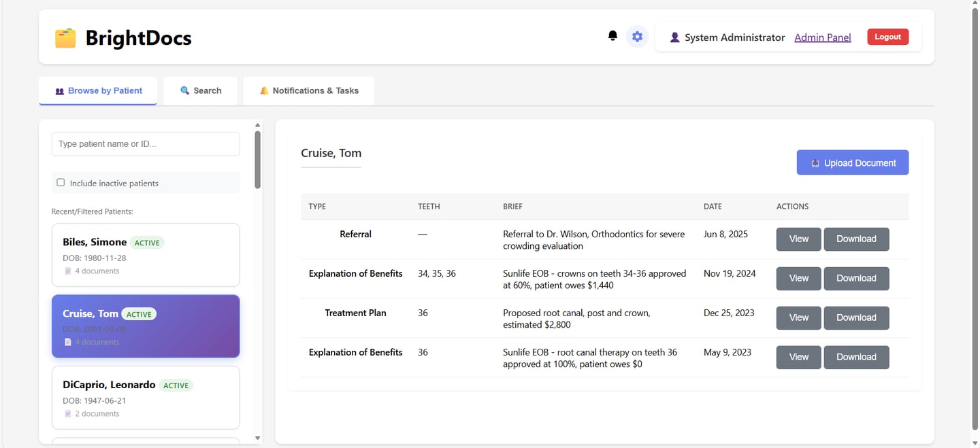Open settings via the gear icon

tap(637, 37)
